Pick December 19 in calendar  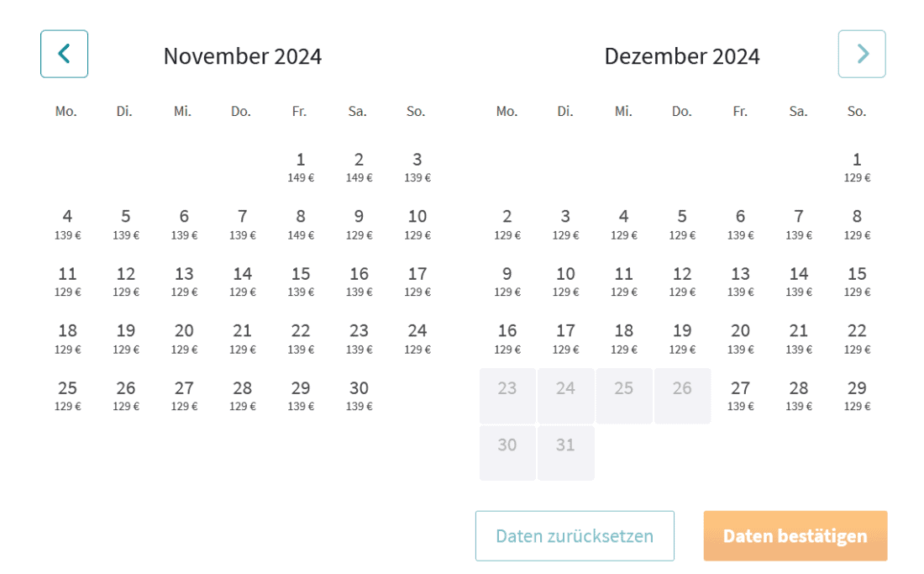click(x=682, y=338)
